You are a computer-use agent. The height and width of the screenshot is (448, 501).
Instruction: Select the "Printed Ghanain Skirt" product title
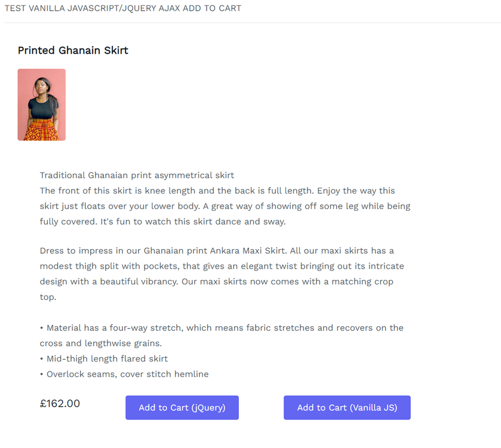[x=73, y=50]
